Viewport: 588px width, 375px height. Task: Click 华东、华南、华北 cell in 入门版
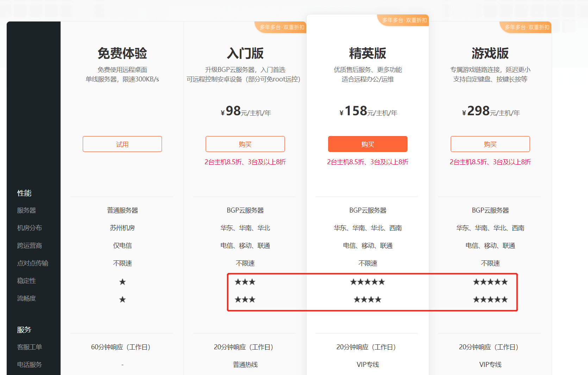coord(245,228)
